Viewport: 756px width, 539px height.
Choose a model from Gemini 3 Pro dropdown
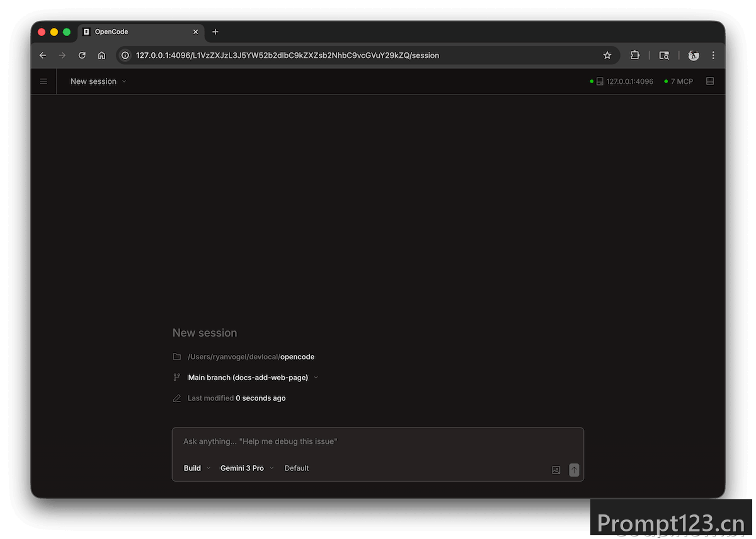tap(247, 468)
